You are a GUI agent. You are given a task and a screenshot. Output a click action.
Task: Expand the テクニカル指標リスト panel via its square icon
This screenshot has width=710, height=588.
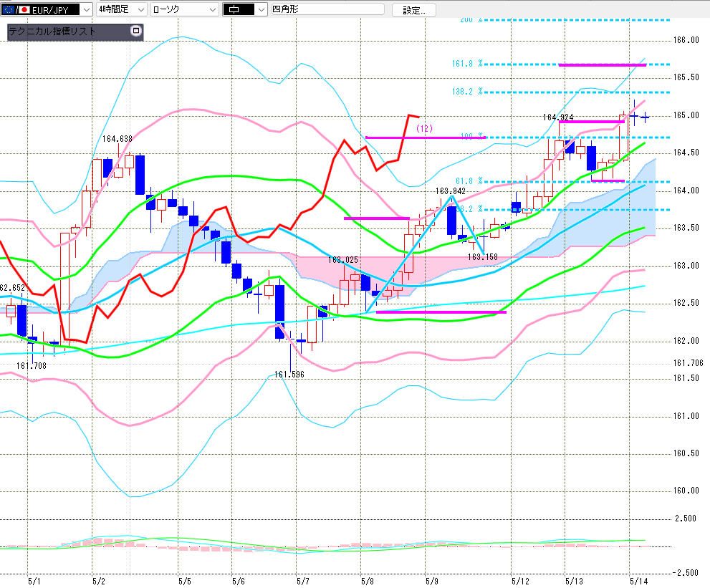[x=136, y=31]
